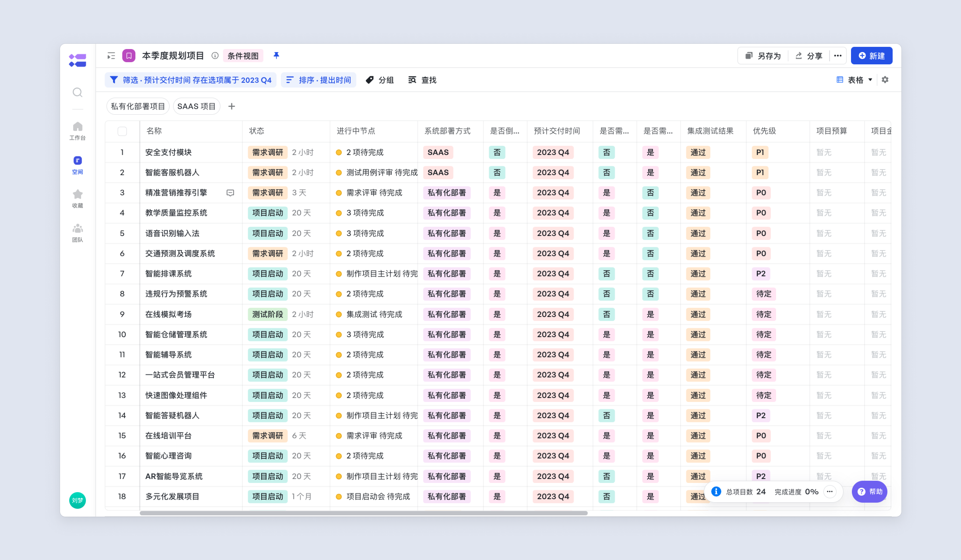Switch to 私有化部署项目 view tab

(138, 106)
